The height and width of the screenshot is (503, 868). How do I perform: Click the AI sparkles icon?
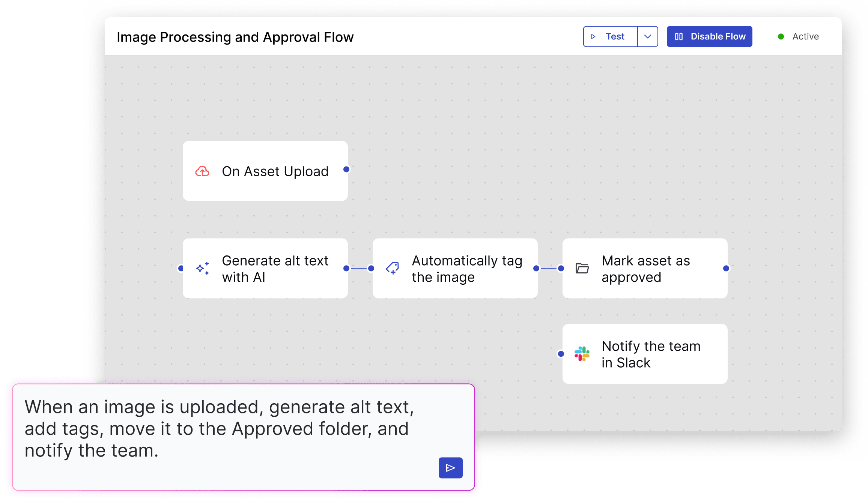203,269
